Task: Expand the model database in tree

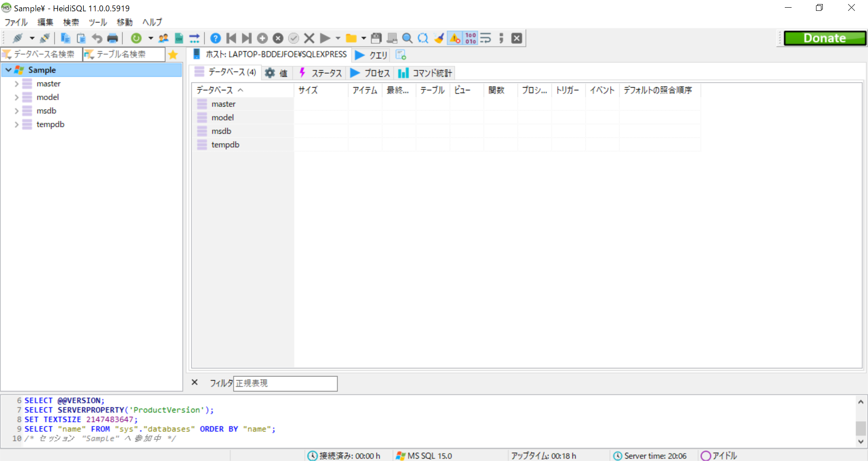Action: tap(17, 97)
